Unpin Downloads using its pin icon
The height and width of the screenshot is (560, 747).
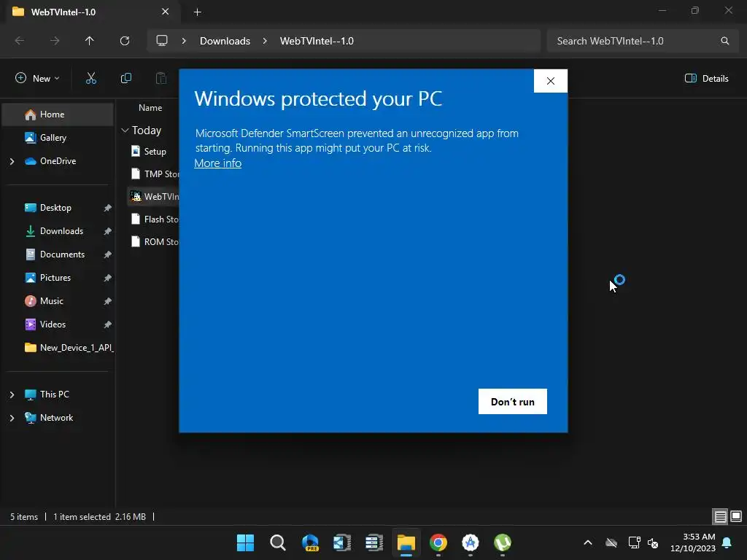click(108, 231)
